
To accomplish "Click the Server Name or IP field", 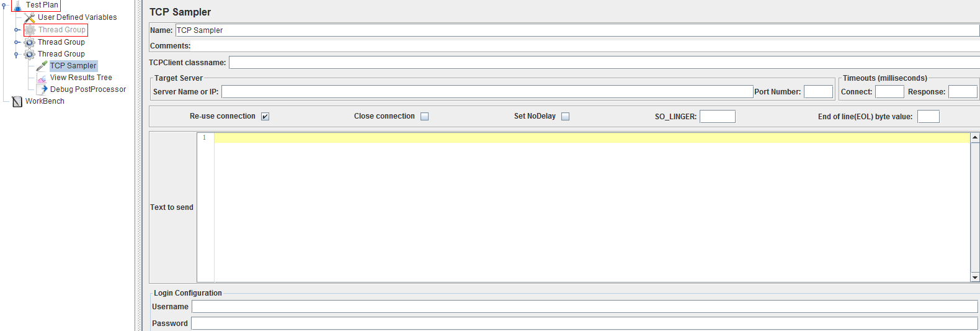I will (x=488, y=92).
